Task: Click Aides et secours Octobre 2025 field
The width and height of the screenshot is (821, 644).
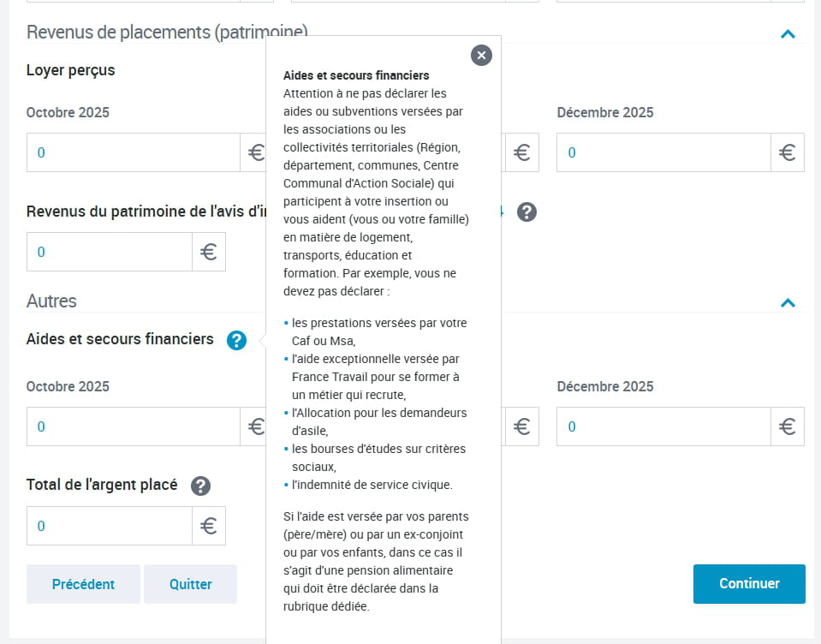Action: (x=133, y=426)
